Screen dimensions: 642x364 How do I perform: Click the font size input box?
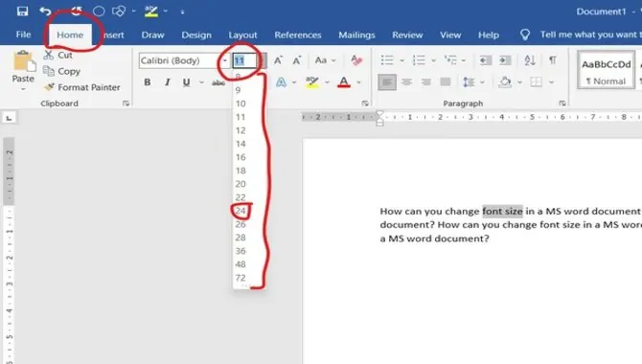click(x=245, y=60)
